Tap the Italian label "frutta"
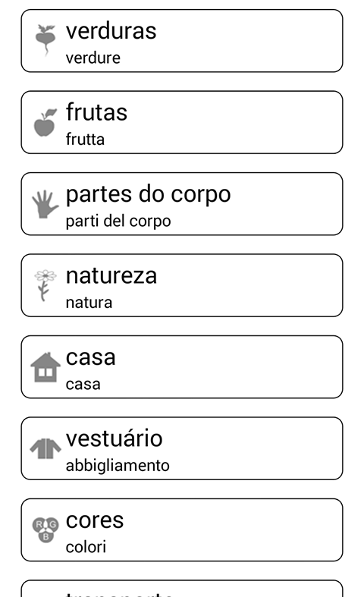This screenshot has height=597, width=364. point(85,140)
